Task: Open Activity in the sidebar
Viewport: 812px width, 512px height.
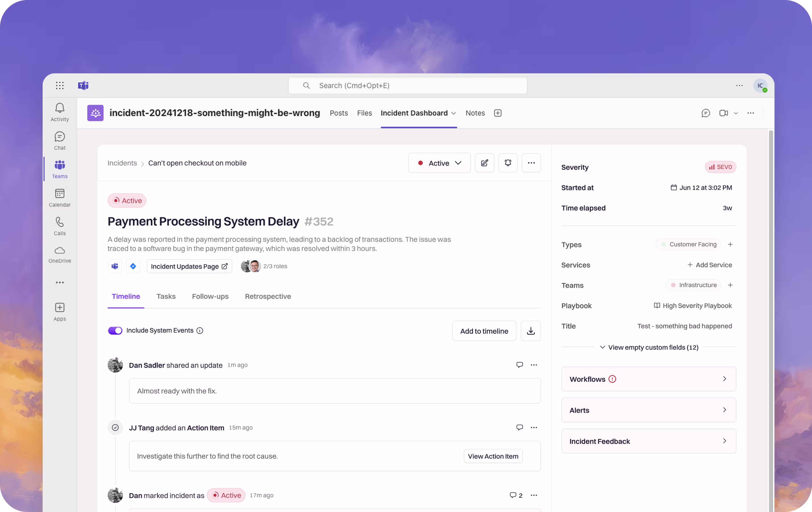Action: (x=60, y=112)
